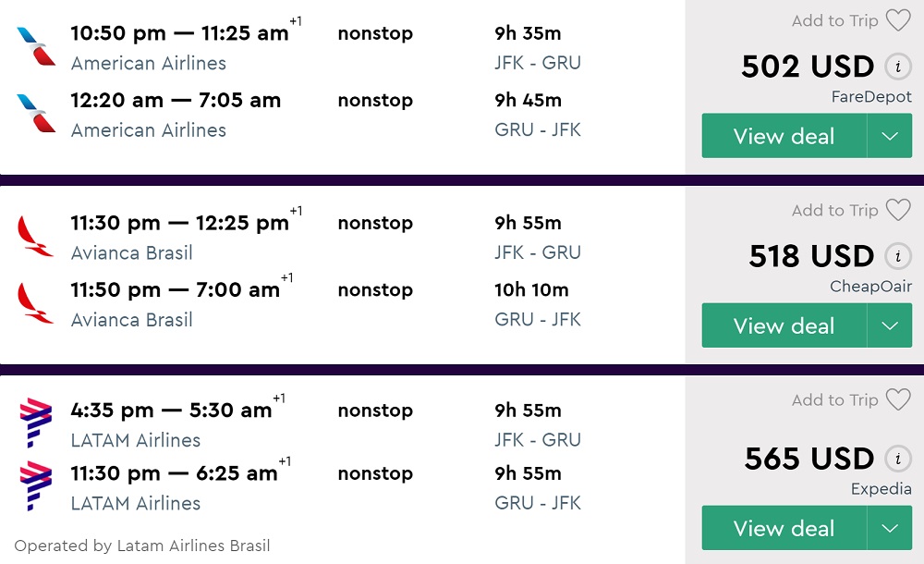Click the info icon beside 565 USD
Image resolution: width=924 pixels, height=564 pixels.
tap(896, 459)
